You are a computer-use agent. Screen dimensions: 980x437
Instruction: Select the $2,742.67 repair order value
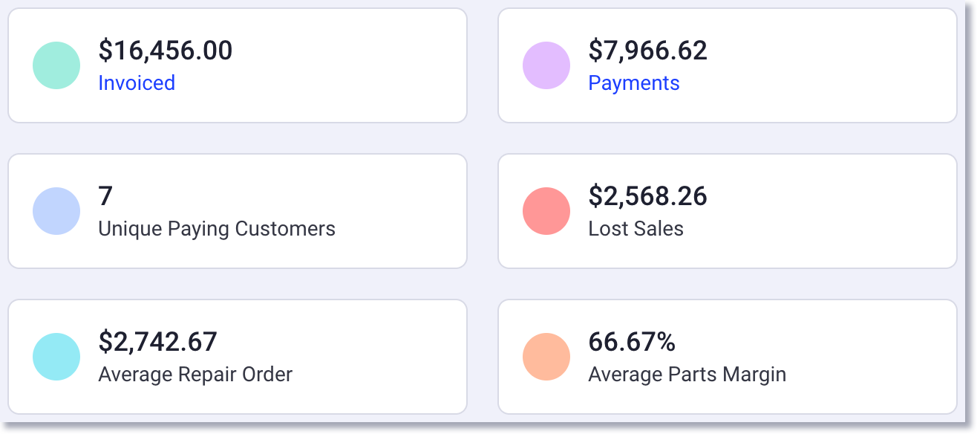pos(157,342)
